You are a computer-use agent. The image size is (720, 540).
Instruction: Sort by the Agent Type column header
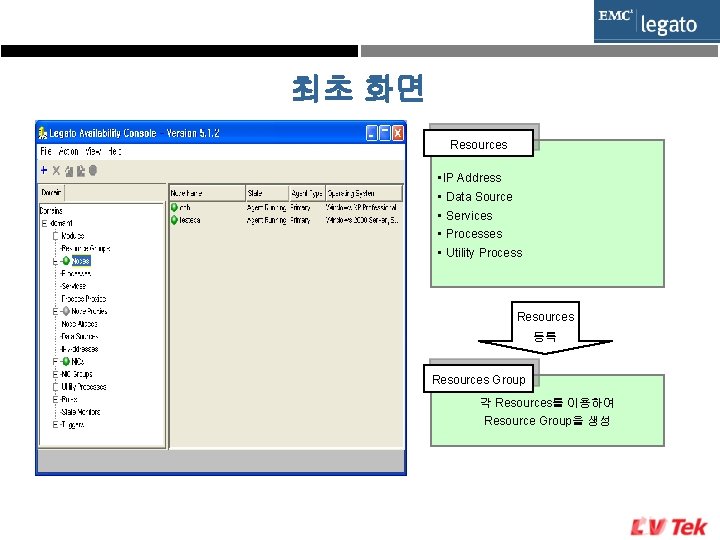tap(307, 193)
